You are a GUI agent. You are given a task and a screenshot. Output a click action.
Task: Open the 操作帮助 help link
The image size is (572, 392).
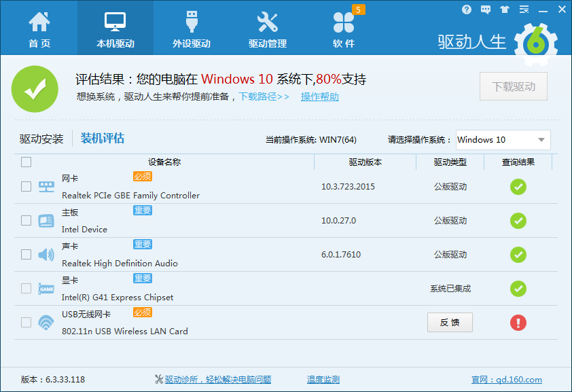tap(320, 96)
